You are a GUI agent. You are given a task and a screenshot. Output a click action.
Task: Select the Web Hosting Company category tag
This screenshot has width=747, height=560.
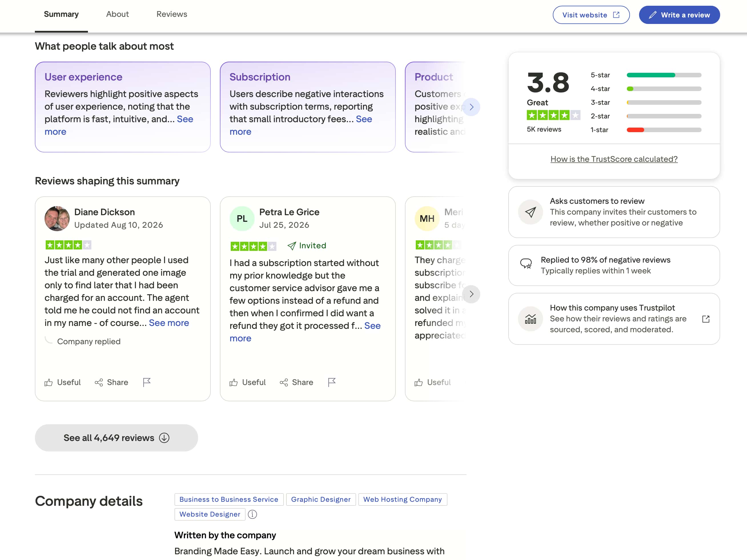(x=403, y=499)
